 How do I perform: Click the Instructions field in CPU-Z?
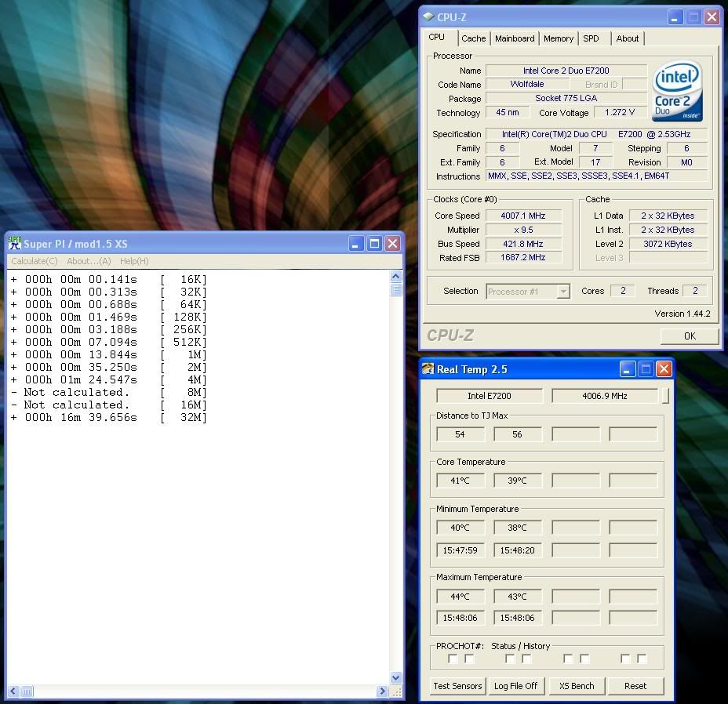(597, 176)
